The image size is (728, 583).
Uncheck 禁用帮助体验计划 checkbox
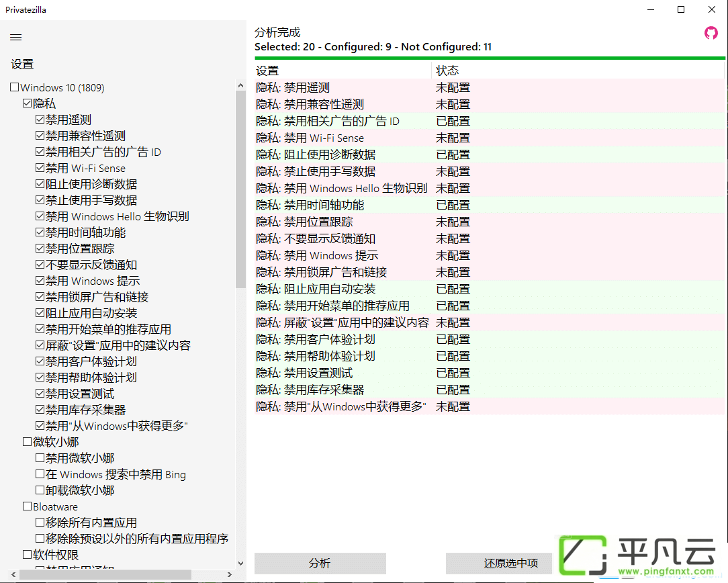[x=40, y=377]
